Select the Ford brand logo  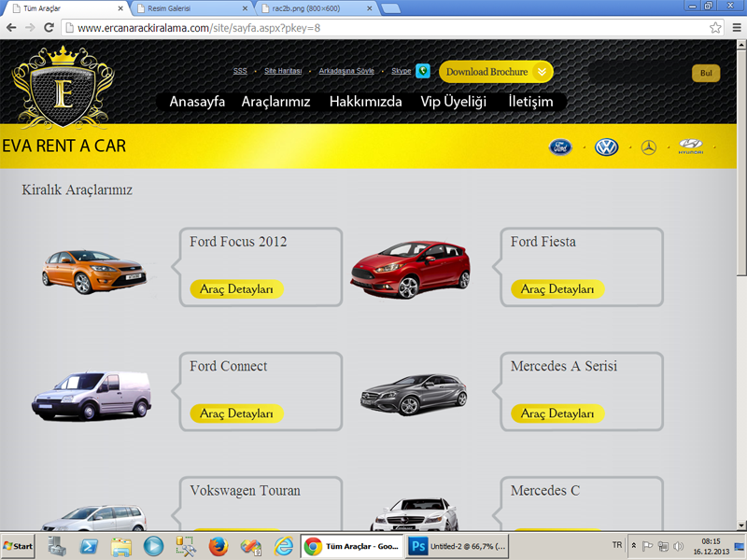point(560,147)
